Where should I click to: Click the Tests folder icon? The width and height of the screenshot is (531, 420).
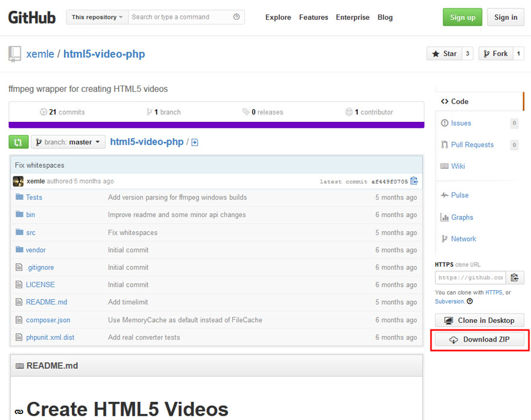tap(19, 197)
